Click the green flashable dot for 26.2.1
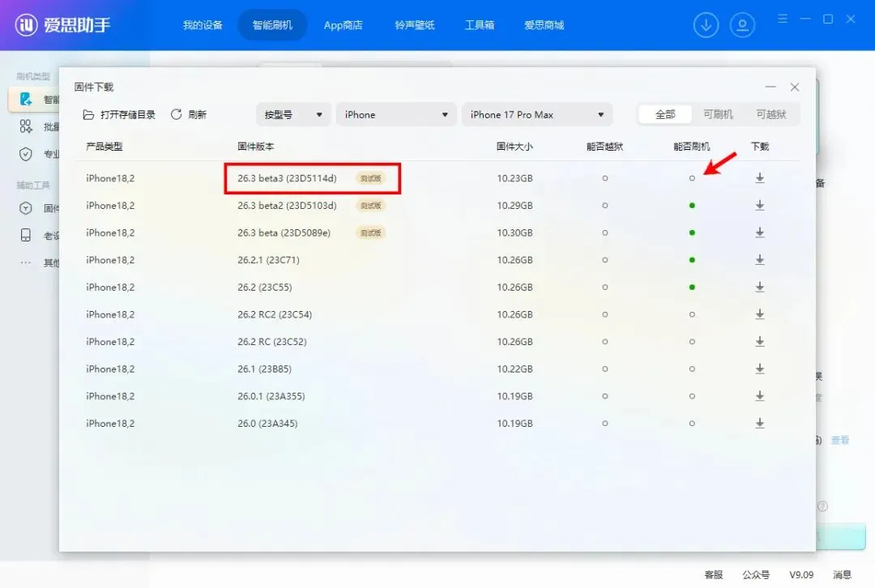The image size is (875, 588). pyautogui.click(x=692, y=260)
